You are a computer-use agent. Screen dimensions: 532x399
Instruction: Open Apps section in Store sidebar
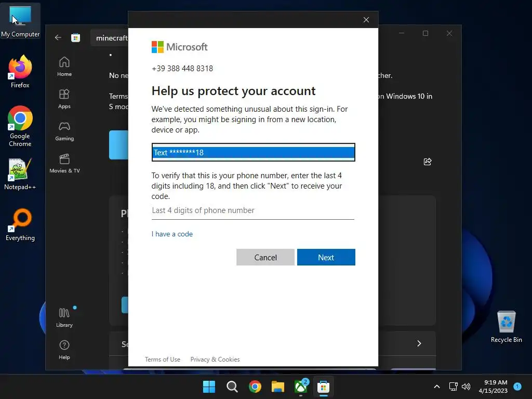click(64, 99)
